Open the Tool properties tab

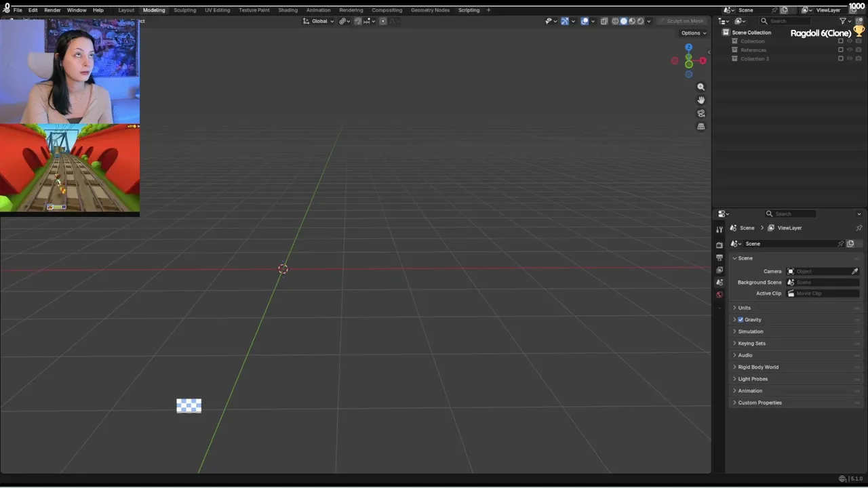(x=719, y=230)
